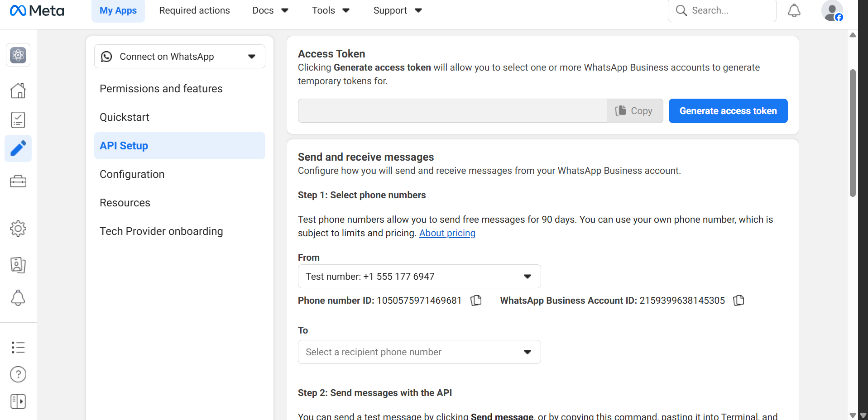Image resolution: width=868 pixels, height=420 pixels.
Task: Click the Copy token button
Action: tap(635, 111)
